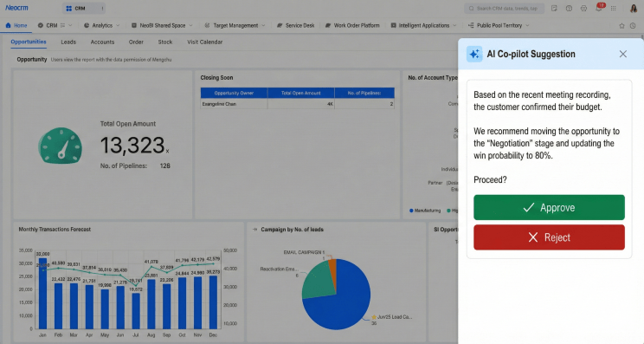Open the Analytics menu
This screenshot has height=344, width=644.
pos(102,25)
